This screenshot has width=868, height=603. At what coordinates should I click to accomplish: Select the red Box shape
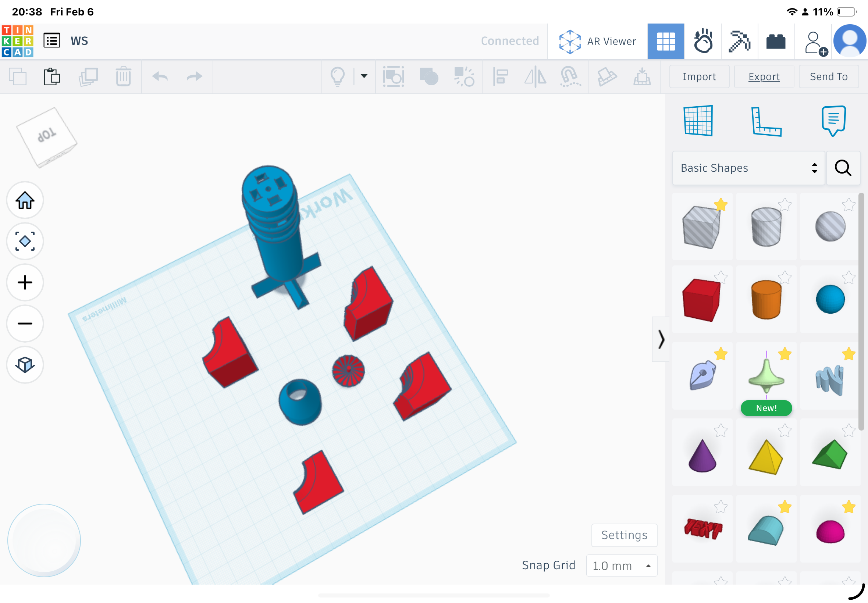(x=701, y=300)
